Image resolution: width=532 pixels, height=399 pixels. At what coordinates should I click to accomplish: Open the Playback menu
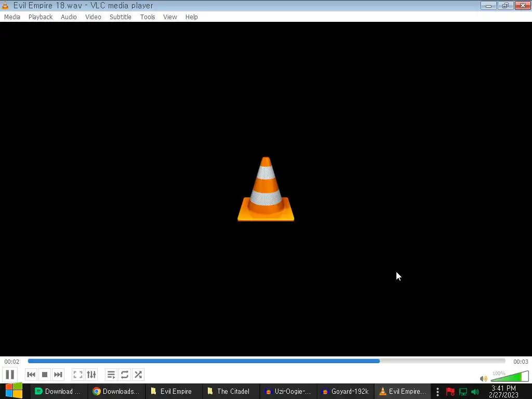coord(41,17)
